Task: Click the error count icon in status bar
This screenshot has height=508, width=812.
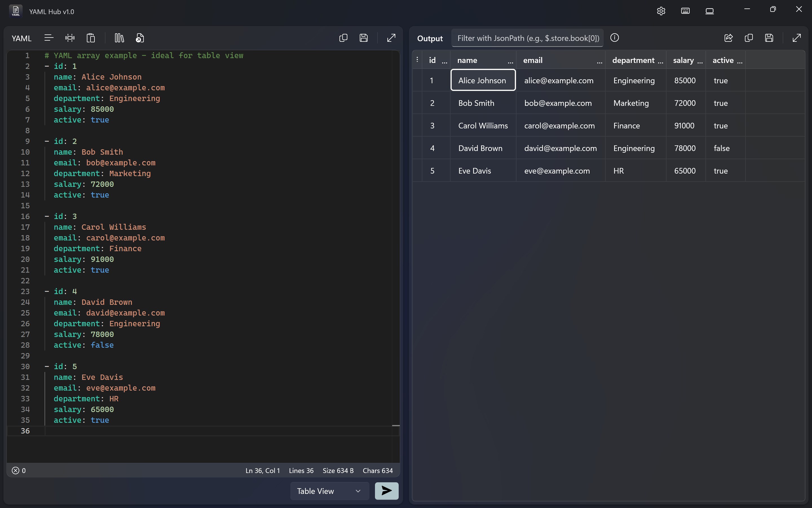Action: 16,470
